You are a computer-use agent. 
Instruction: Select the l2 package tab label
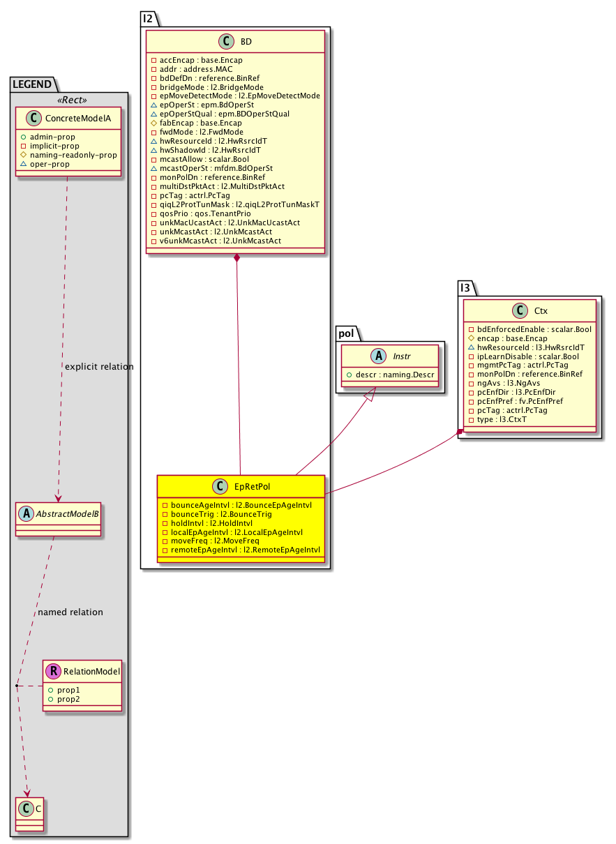[148, 20]
